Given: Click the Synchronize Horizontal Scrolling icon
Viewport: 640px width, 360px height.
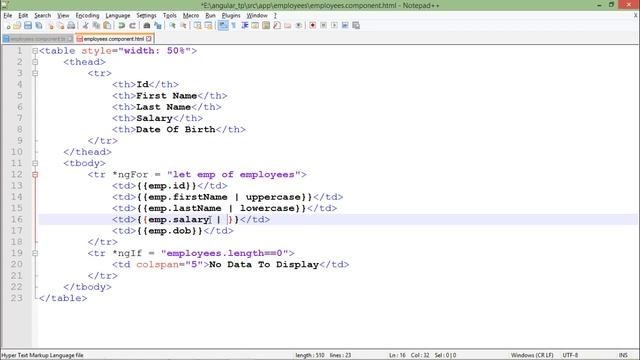Looking at the screenshot, I should click(x=209, y=26).
